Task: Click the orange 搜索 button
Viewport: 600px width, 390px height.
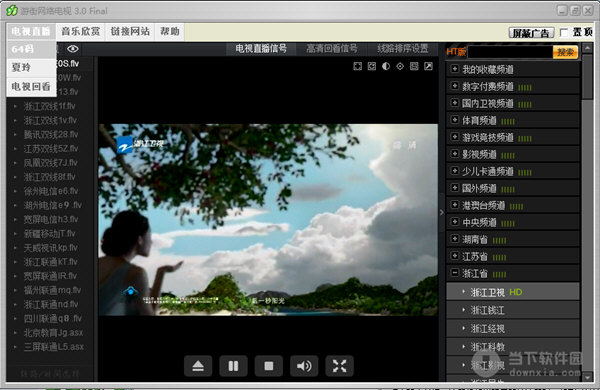Action: [565, 52]
